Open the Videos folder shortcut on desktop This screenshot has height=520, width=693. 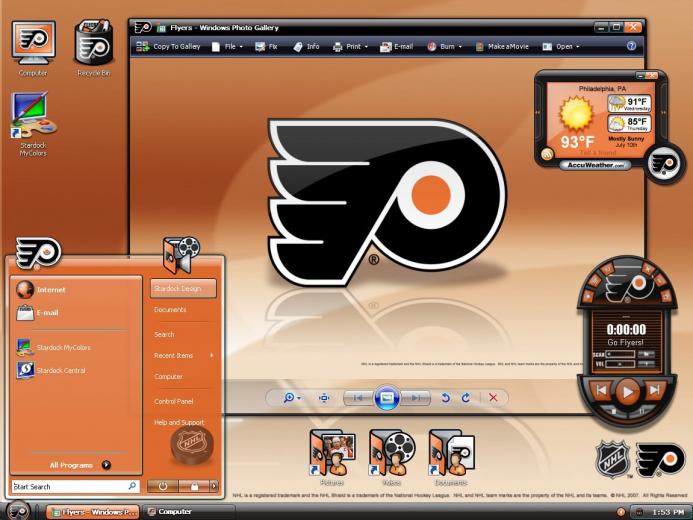click(x=392, y=458)
